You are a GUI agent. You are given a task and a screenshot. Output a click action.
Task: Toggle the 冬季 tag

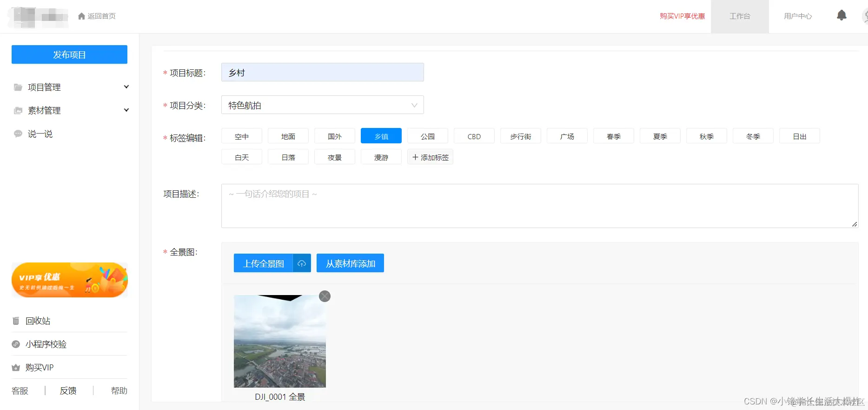[753, 136]
